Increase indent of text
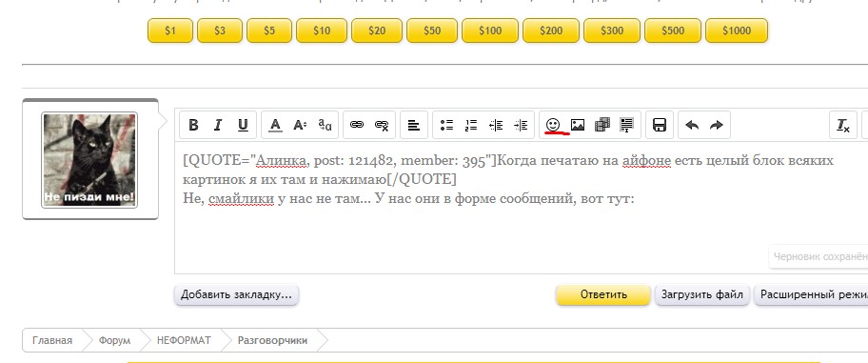This screenshot has width=868, height=363. tap(521, 125)
